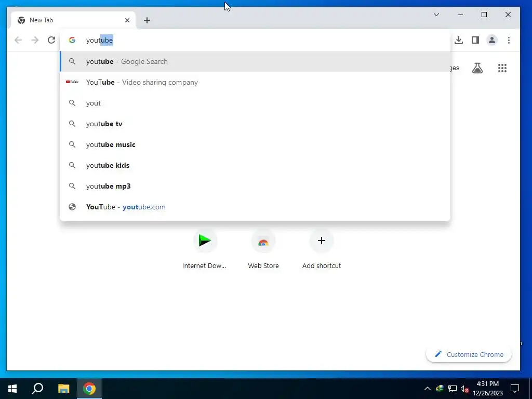
Task: Click the muted volume tray icon
Action: click(464, 389)
